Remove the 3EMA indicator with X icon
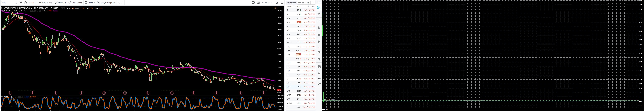Image resolution: width=644 pixels, height=111 pixels. coord(40,11)
